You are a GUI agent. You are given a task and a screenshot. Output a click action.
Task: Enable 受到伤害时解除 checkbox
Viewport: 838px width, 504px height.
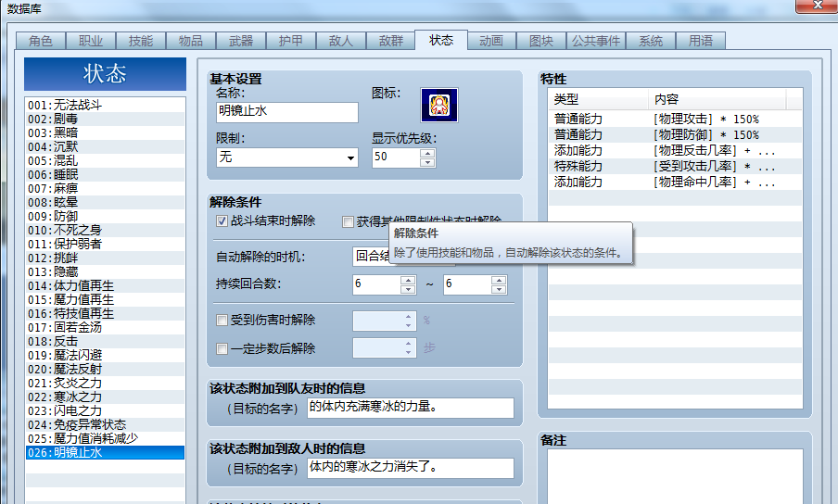click(x=222, y=321)
